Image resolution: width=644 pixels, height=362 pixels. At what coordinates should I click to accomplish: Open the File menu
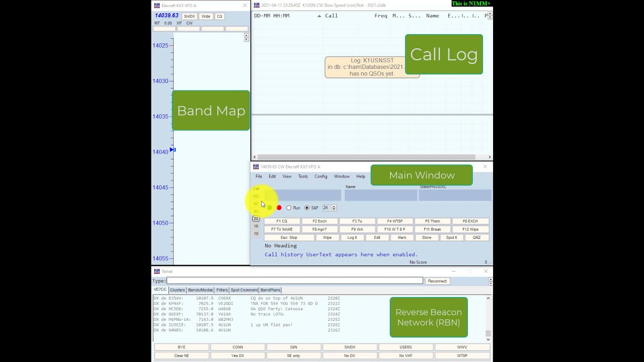pyautogui.click(x=259, y=176)
